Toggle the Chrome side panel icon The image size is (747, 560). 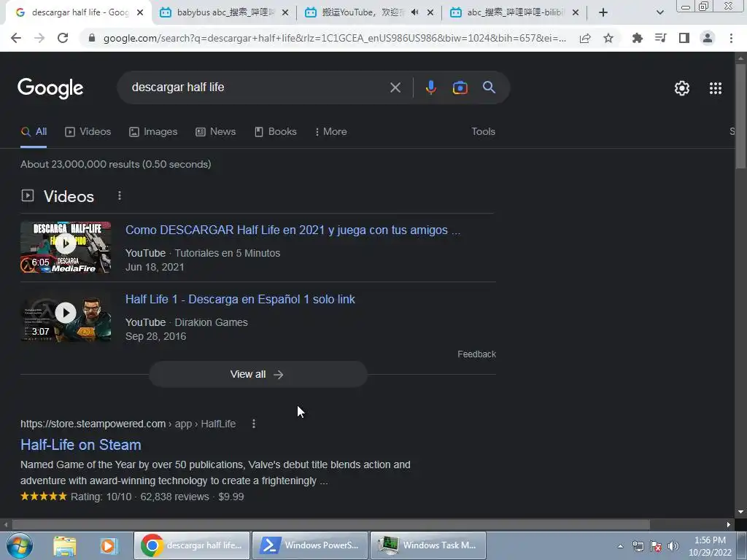click(684, 38)
